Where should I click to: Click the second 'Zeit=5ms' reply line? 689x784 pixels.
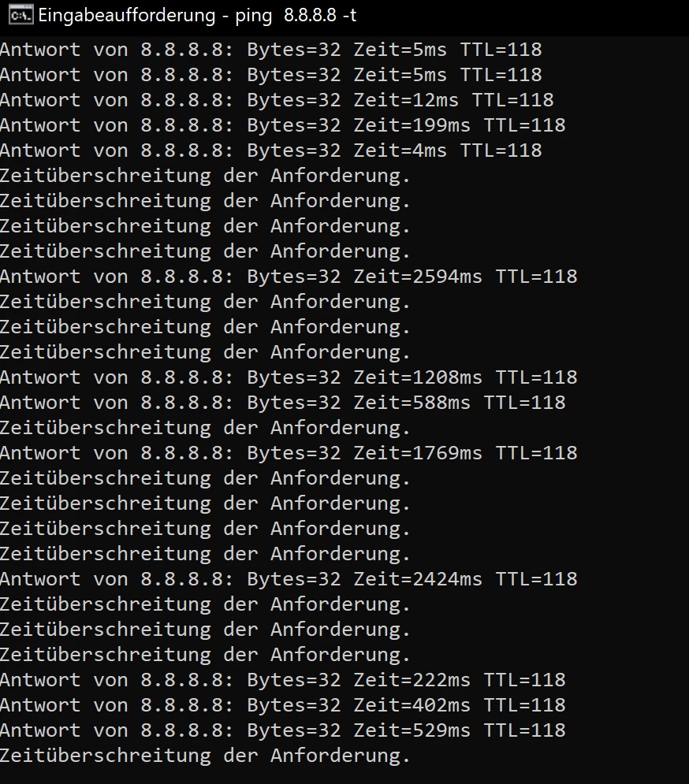(x=270, y=75)
